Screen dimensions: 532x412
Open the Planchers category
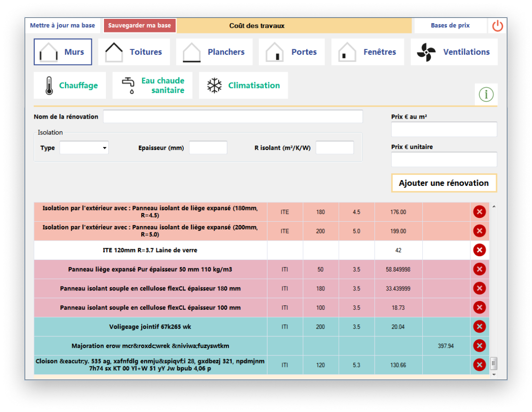(214, 52)
